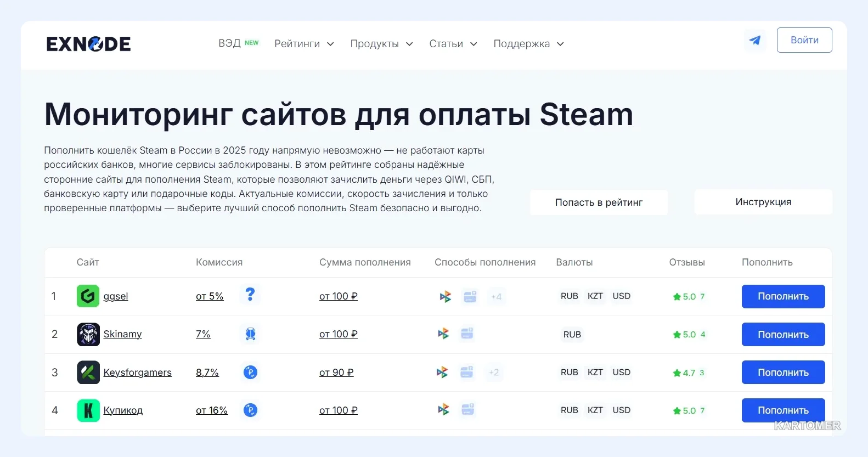Open the Купикод site link

[x=123, y=410]
